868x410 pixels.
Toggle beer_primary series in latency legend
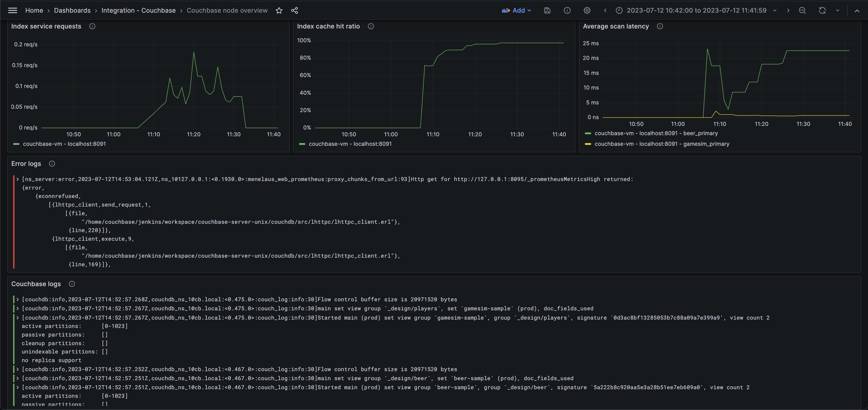656,133
